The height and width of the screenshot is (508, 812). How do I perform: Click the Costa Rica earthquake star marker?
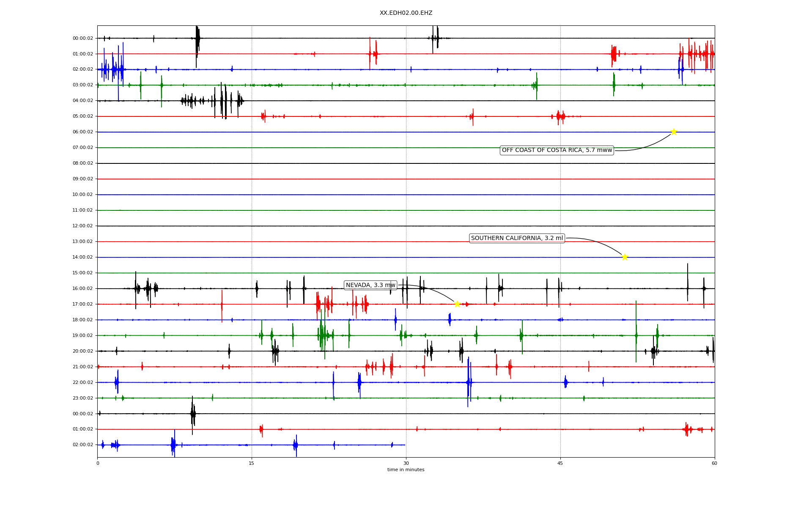click(x=674, y=132)
